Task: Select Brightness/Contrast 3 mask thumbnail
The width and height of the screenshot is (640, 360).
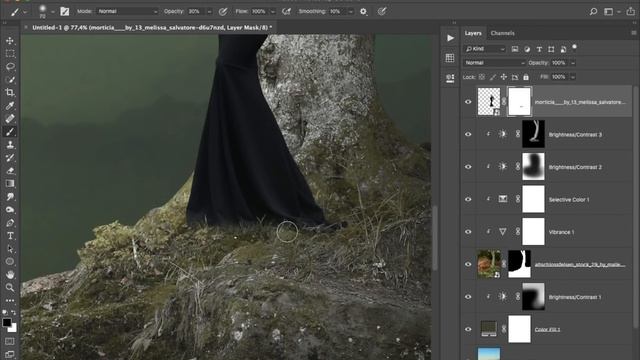Action: [x=533, y=134]
